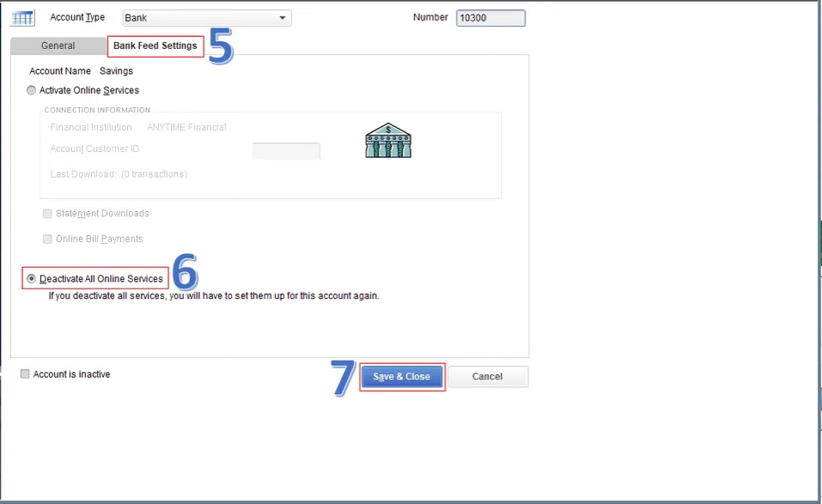Enable the Statement Downloads checkbox
The height and width of the screenshot is (504, 822).
pyautogui.click(x=47, y=214)
